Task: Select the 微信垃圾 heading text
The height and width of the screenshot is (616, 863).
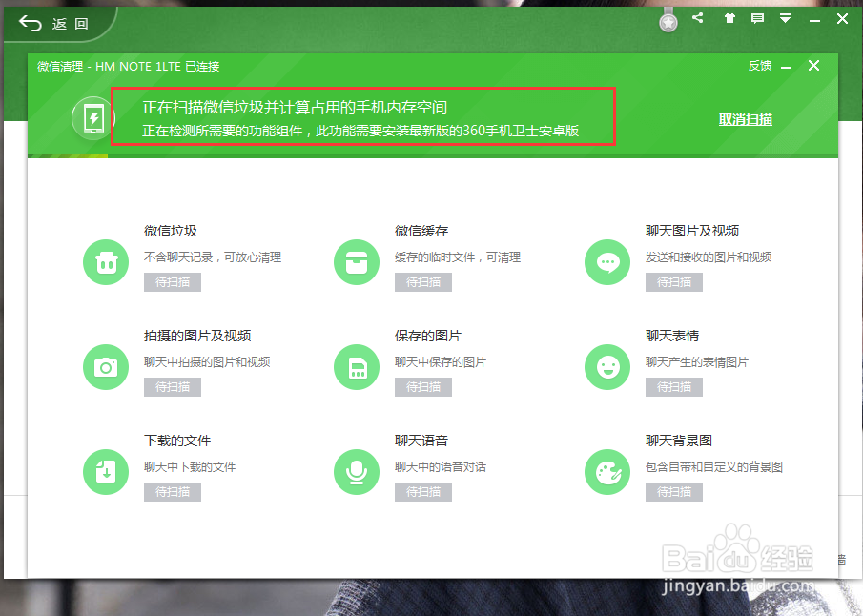Action: pyautogui.click(x=171, y=231)
